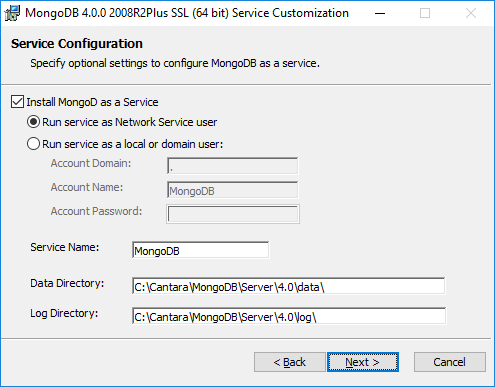
Task: Click the Service Name label
Action: point(65,247)
